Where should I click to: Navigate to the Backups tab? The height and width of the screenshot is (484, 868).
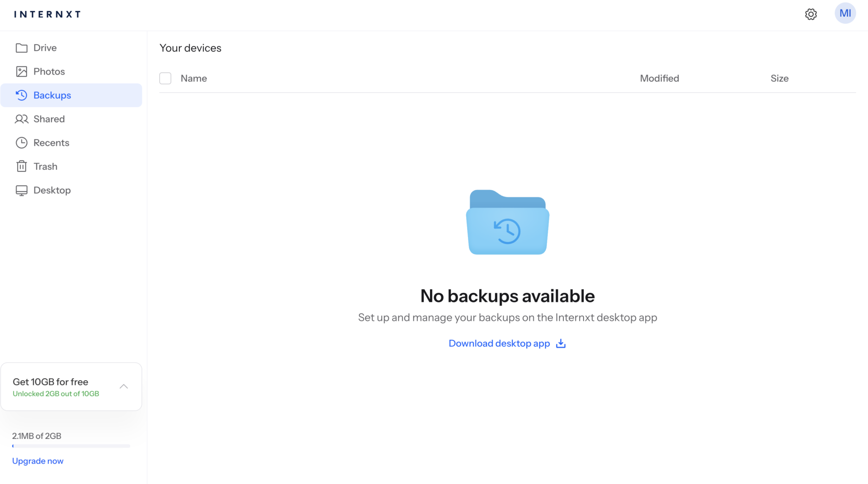[52, 95]
